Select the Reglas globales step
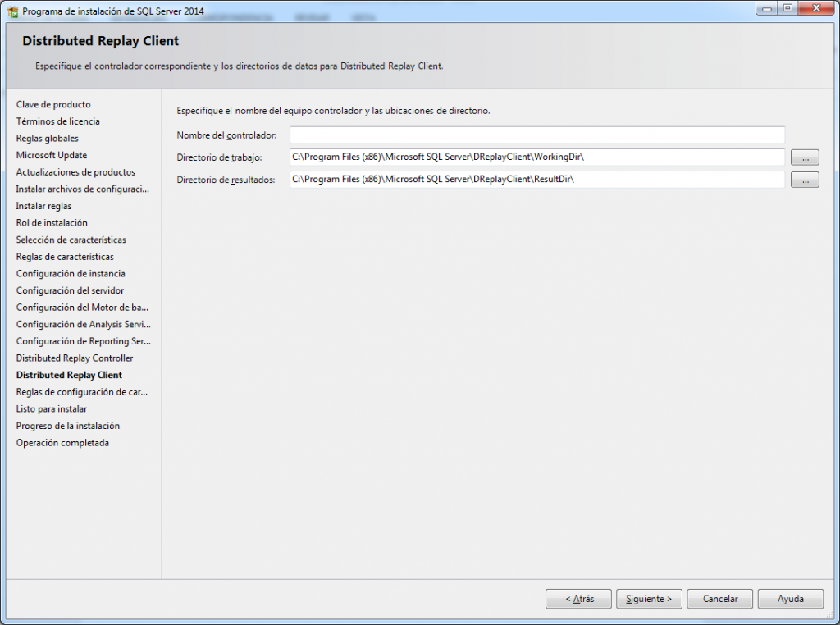This screenshot has width=840, height=625. (47, 138)
